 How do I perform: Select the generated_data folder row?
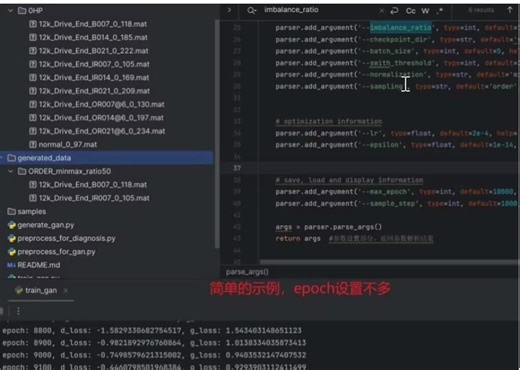point(107,158)
